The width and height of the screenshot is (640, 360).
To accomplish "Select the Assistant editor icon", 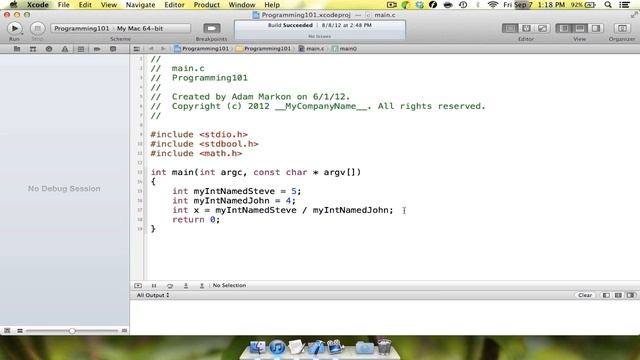I will 526,28.
